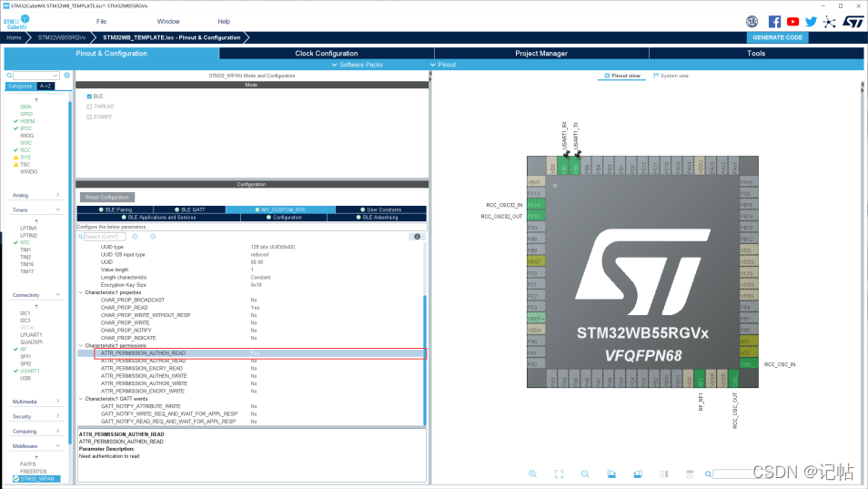Screen dimensions: 868x489
Task: Toggle the horizontal split view icon
Action: point(690,474)
